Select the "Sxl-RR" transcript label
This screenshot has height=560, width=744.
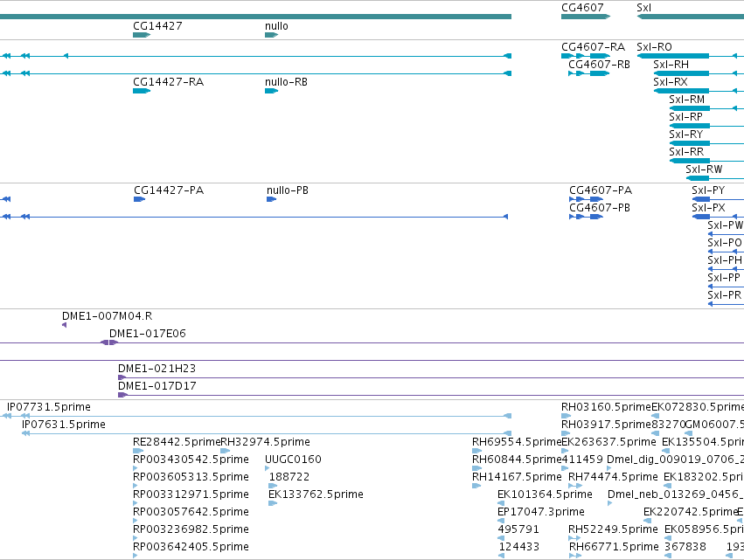[686, 152]
